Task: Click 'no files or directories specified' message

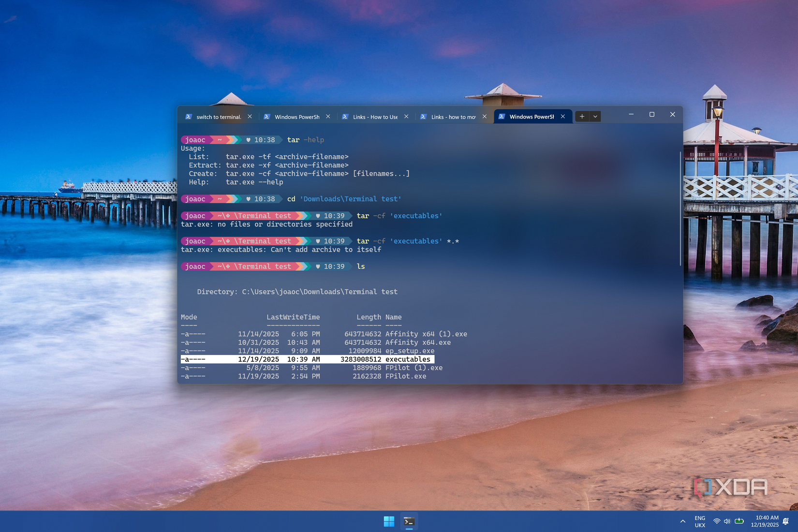Action: pyautogui.click(x=285, y=224)
